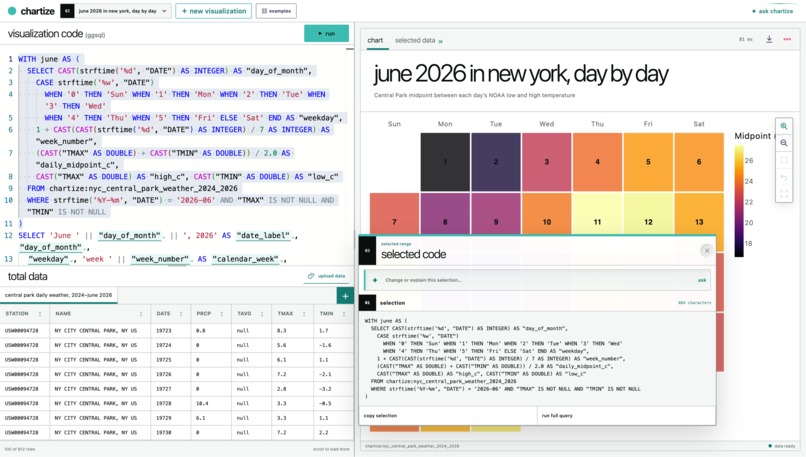Run full query from selected code panel
The image size is (806, 457).
626,415
